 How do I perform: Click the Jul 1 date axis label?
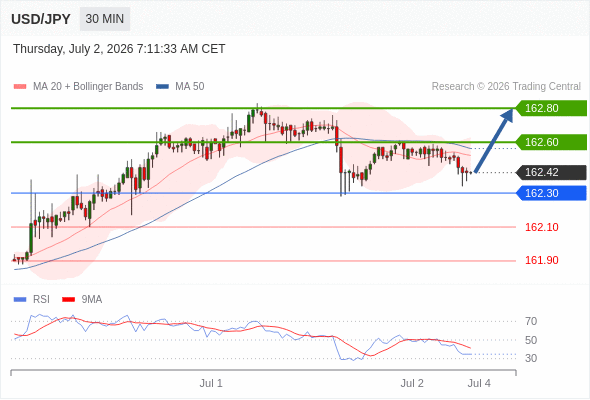(211, 383)
